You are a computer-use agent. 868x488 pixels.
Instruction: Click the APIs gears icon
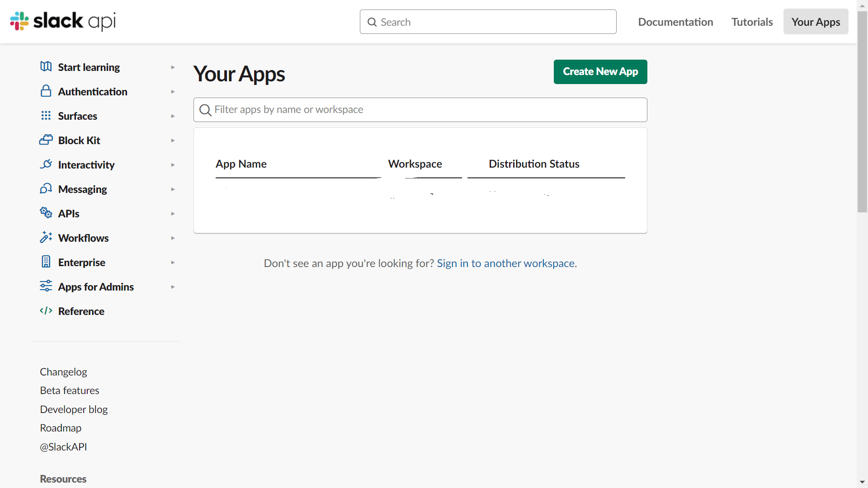point(46,213)
